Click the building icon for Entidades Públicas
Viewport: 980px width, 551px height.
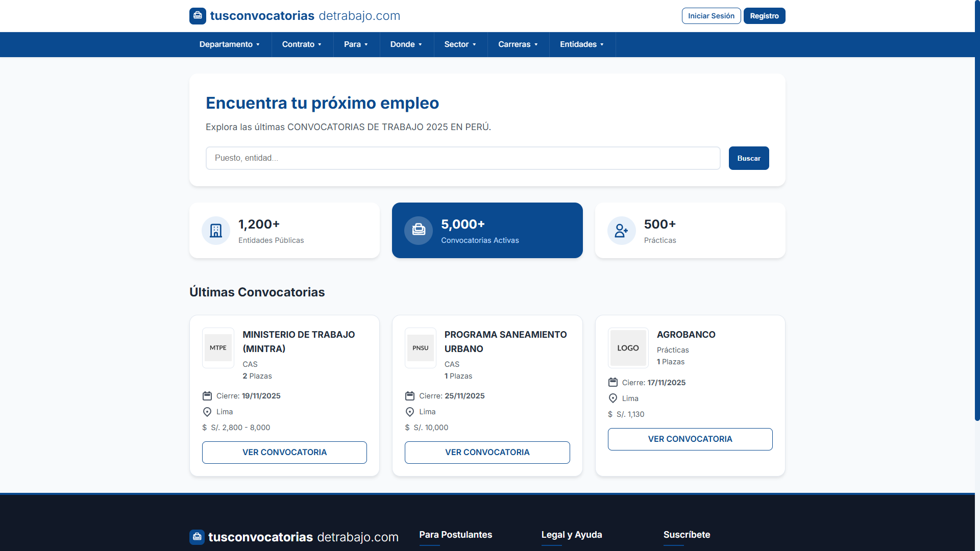216,231
